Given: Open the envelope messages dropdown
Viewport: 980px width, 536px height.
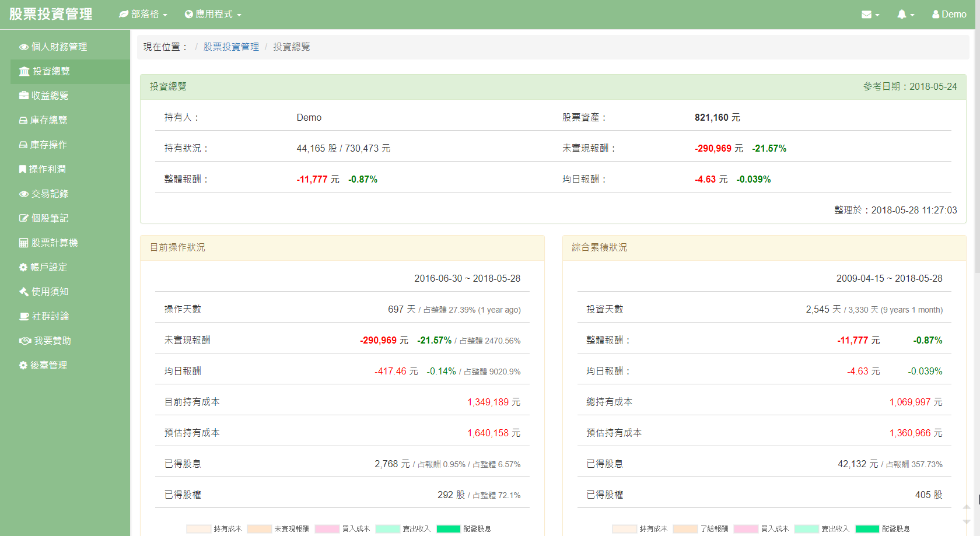Looking at the screenshot, I should pos(870,14).
